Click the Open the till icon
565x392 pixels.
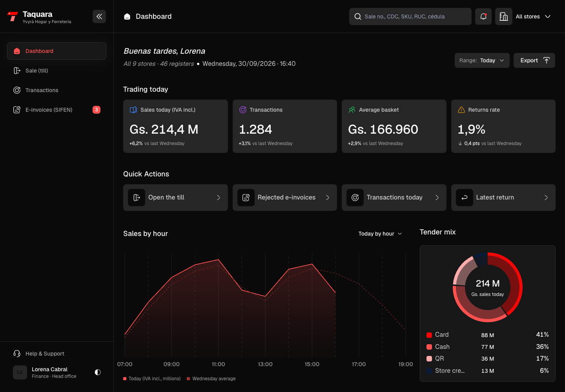(137, 198)
